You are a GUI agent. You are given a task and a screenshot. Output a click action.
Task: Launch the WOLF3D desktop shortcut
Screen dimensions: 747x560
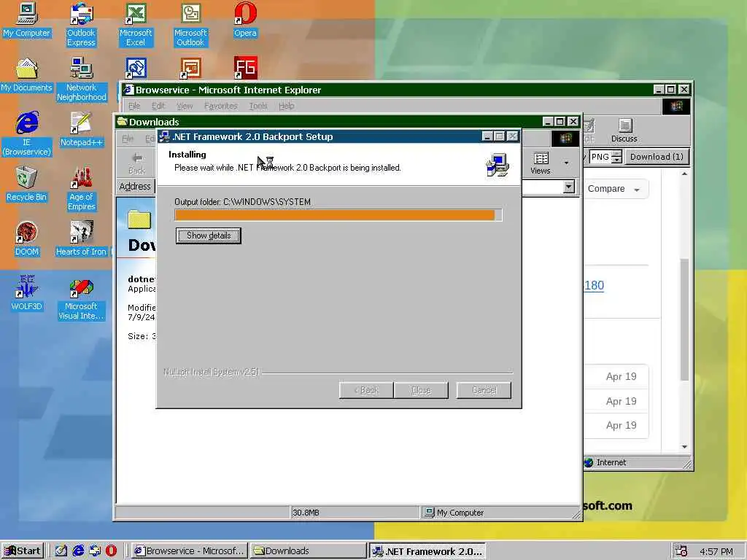click(27, 293)
